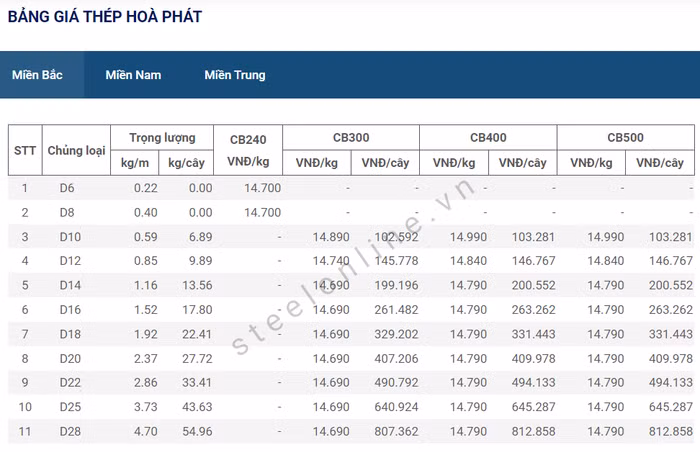Click the BẢNG GIÁ THÉP HOÀ PHÁT heading
The width and height of the screenshot is (700, 452).
point(105,17)
